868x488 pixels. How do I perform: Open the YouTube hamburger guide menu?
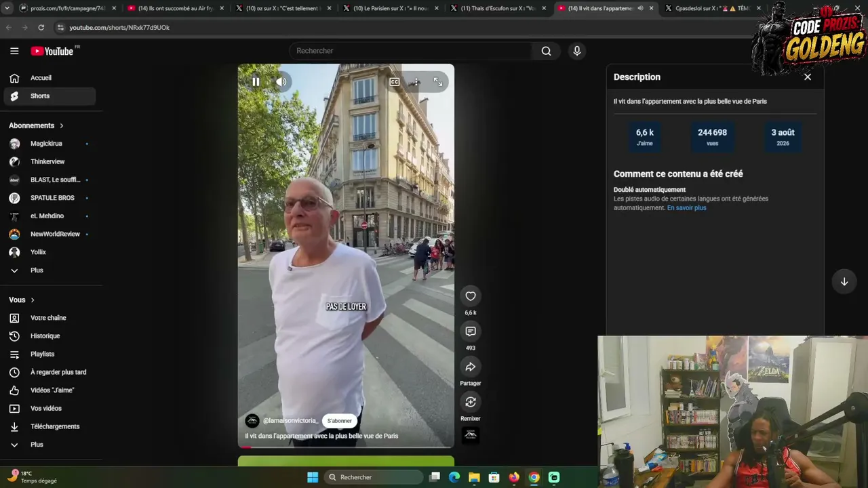click(x=14, y=51)
